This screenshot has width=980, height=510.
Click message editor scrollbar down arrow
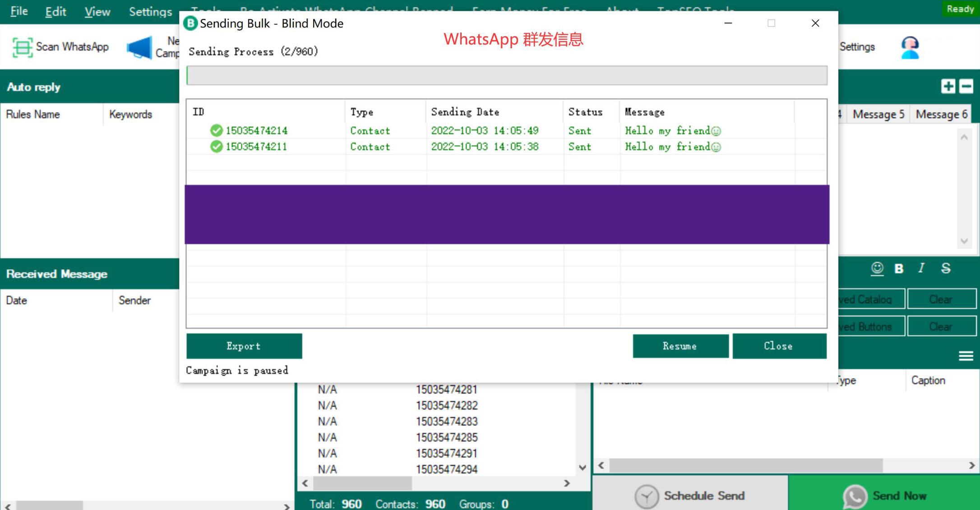tap(964, 241)
